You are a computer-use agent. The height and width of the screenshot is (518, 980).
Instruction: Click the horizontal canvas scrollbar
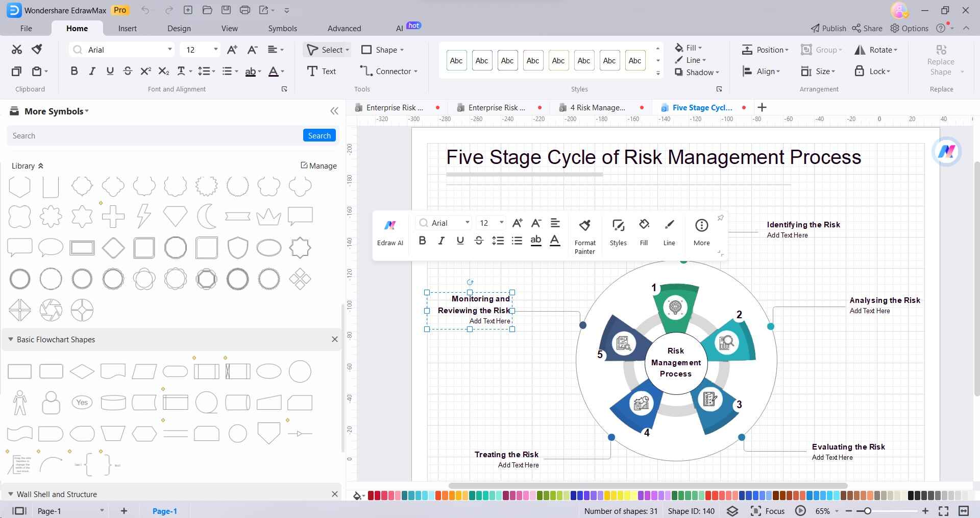click(x=648, y=486)
